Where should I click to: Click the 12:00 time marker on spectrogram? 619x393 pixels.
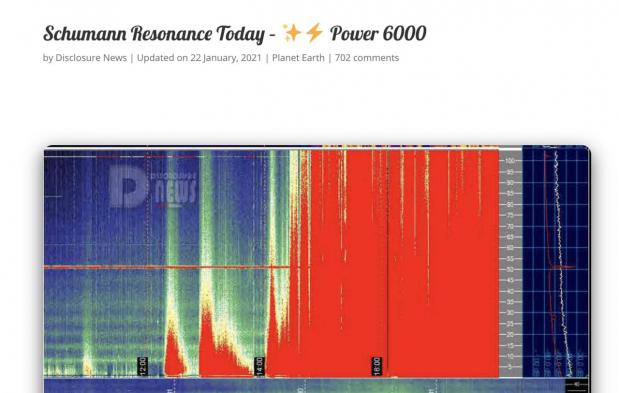click(x=143, y=366)
